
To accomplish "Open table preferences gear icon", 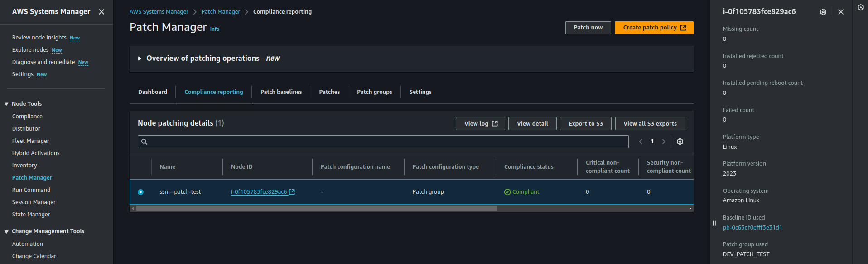I will [x=680, y=142].
